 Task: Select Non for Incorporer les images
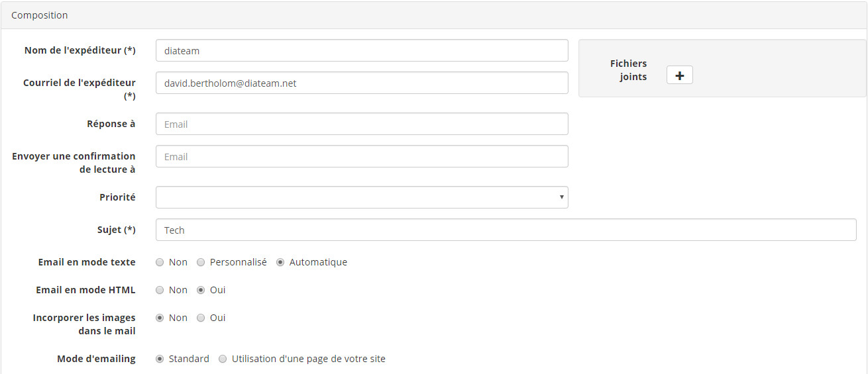160,318
